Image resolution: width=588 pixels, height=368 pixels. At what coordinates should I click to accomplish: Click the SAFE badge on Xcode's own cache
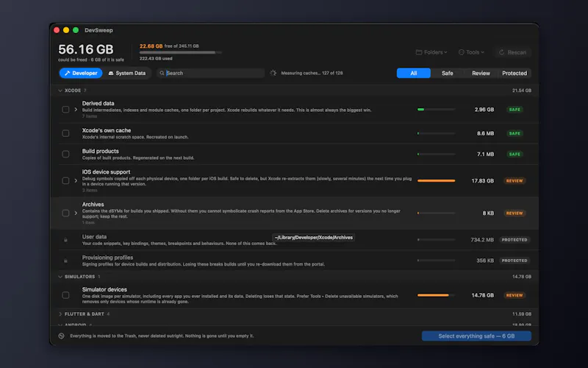pyautogui.click(x=514, y=133)
